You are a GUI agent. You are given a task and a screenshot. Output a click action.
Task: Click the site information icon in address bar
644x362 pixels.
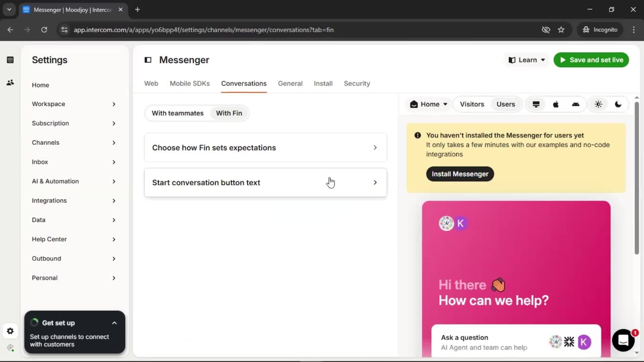[x=64, y=30]
